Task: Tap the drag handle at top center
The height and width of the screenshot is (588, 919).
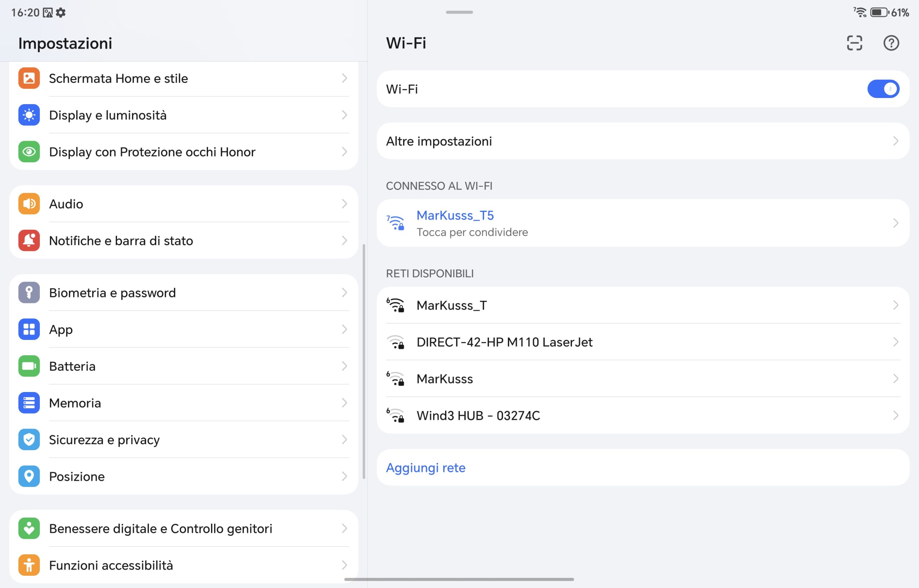Action: tap(459, 12)
